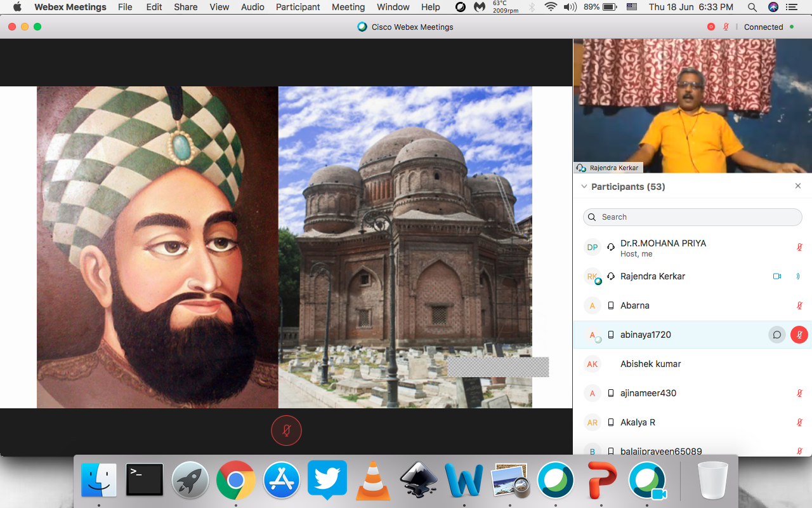Click the red recording indicator in title bar
812x508 pixels.
point(710,27)
